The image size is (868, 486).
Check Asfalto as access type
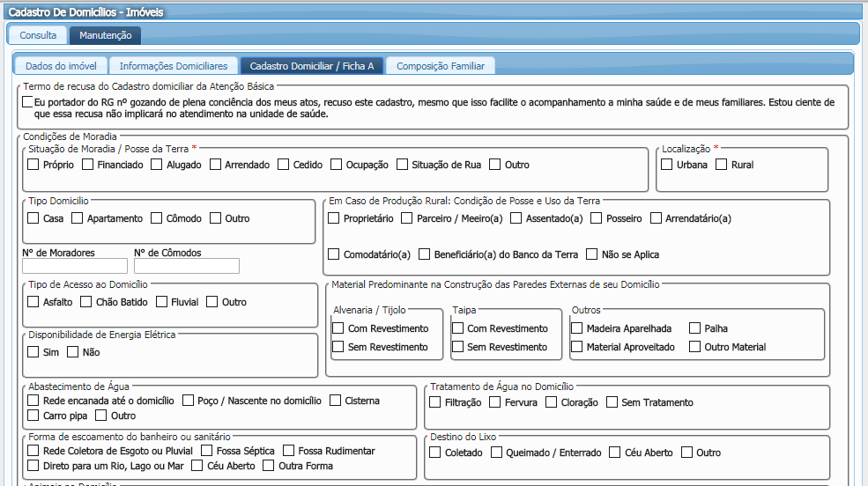point(33,301)
